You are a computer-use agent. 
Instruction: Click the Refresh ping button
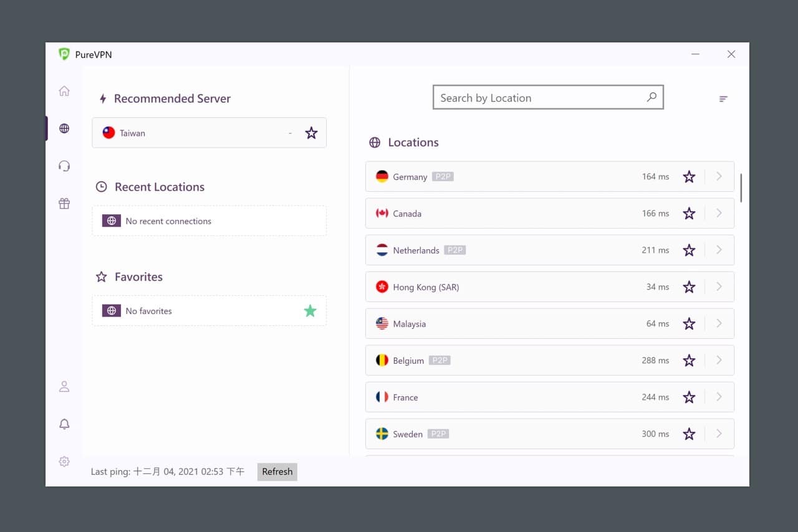[x=277, y=472]
